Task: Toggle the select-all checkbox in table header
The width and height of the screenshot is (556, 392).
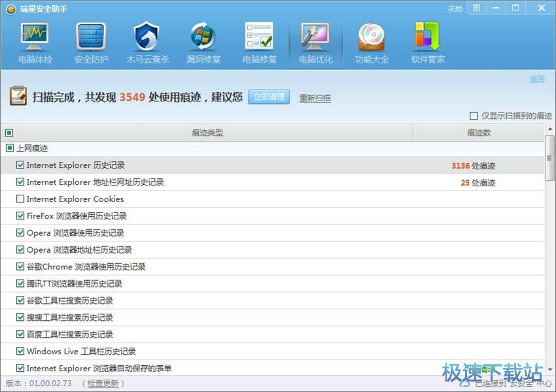Action: (x=9, y=133)
